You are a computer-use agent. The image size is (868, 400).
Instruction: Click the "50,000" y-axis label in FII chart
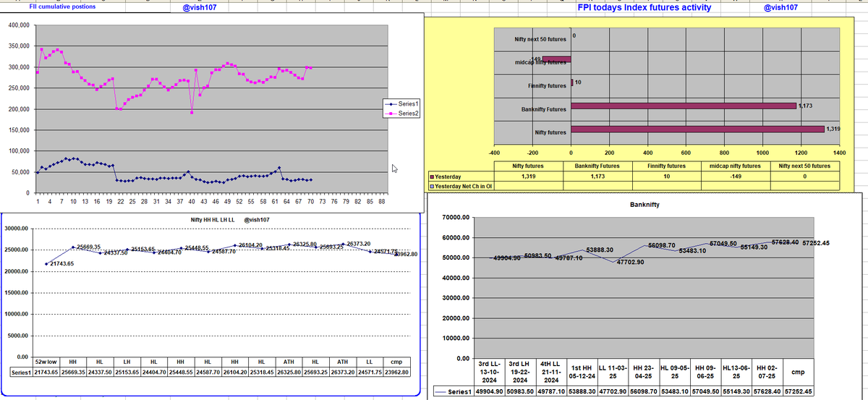[x=20, y=172]
